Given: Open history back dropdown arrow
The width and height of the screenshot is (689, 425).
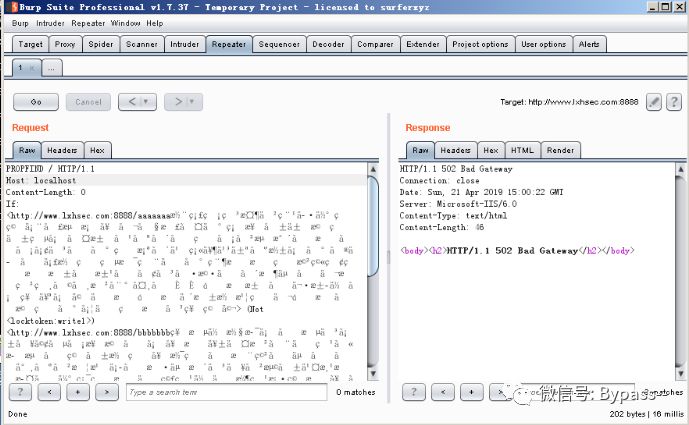Looking at the screenshot, I should 146,102.
